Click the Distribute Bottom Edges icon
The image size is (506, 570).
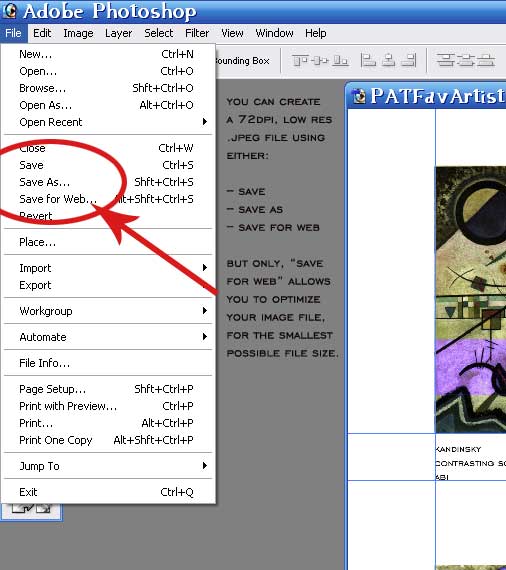coord(486,60)
